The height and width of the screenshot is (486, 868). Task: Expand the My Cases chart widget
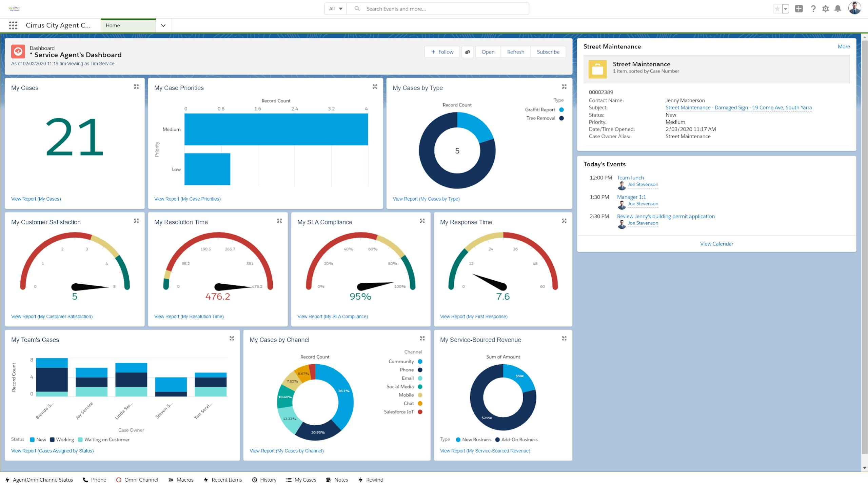(x=136, y=87)
